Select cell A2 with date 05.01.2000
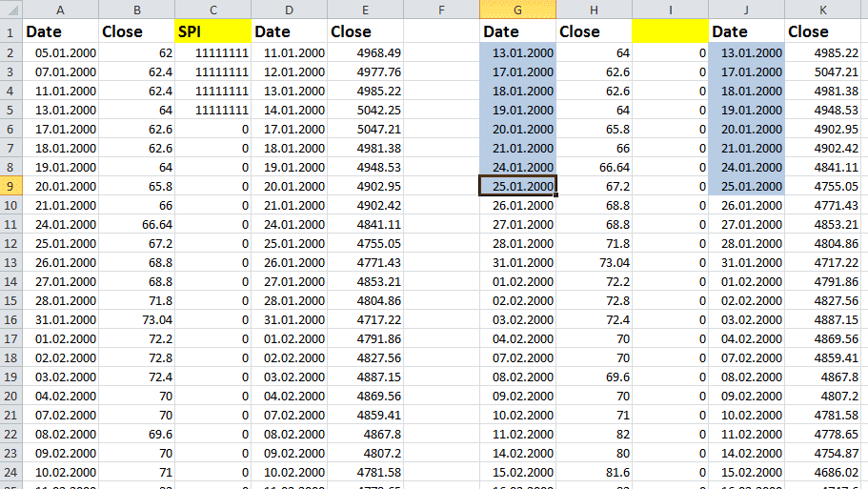Screen dimensions: 868x489 coord(61,52)
